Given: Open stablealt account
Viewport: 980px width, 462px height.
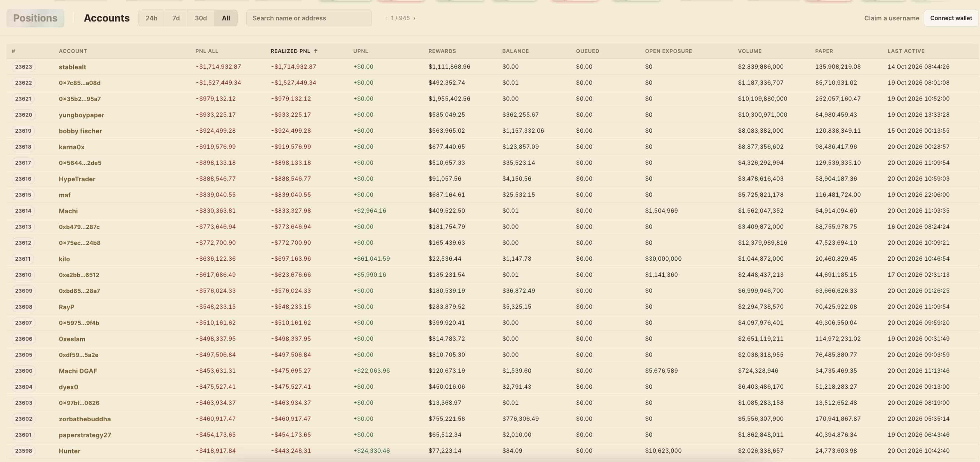Looking at the screenshot, I should (72, 67).
